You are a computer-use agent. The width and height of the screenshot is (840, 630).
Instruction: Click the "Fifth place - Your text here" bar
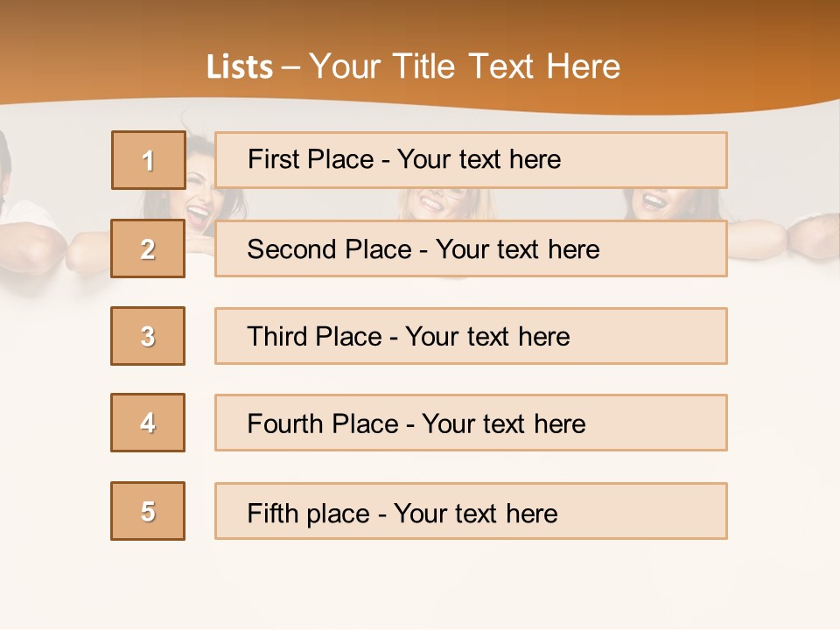coord(471,511)
